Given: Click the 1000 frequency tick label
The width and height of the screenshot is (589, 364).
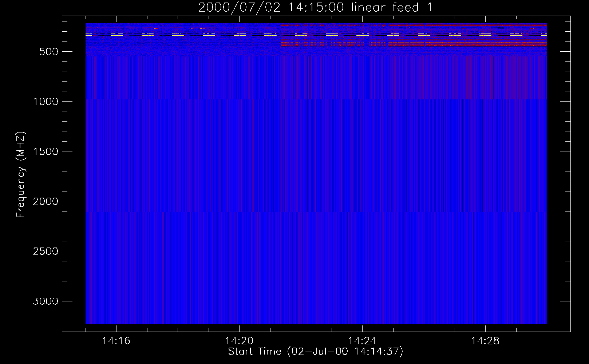Looking at the screenshot, I should point(46,102).
